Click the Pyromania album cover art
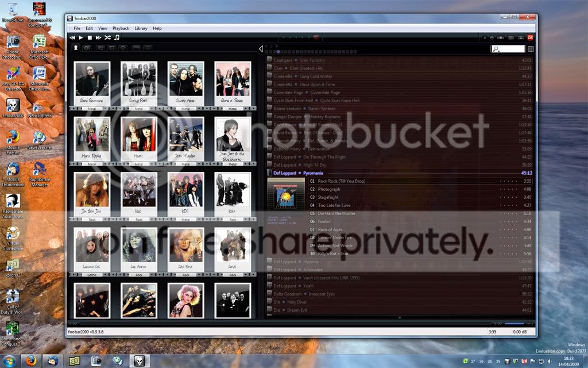Screen dimensions: 588x368 (x=286, y=195)
